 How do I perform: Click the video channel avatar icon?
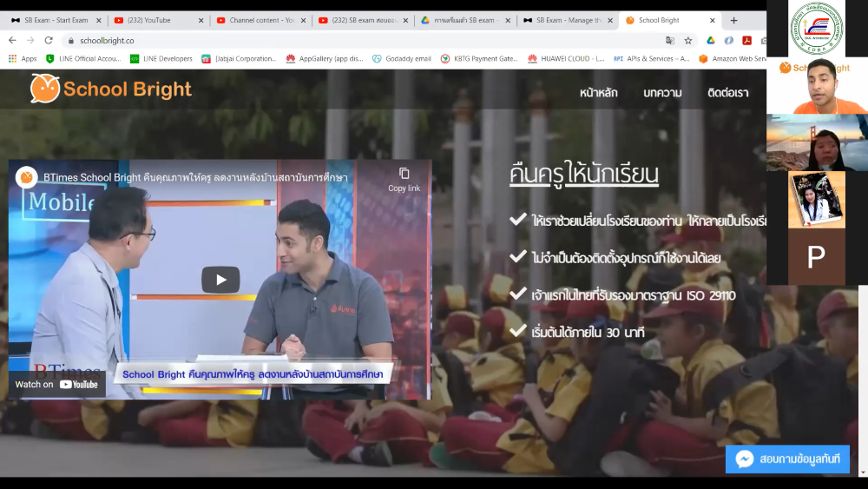(26, 177)
